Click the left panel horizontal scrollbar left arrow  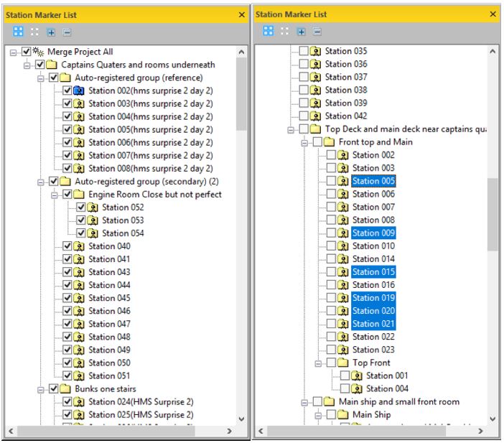coord(11,431)
